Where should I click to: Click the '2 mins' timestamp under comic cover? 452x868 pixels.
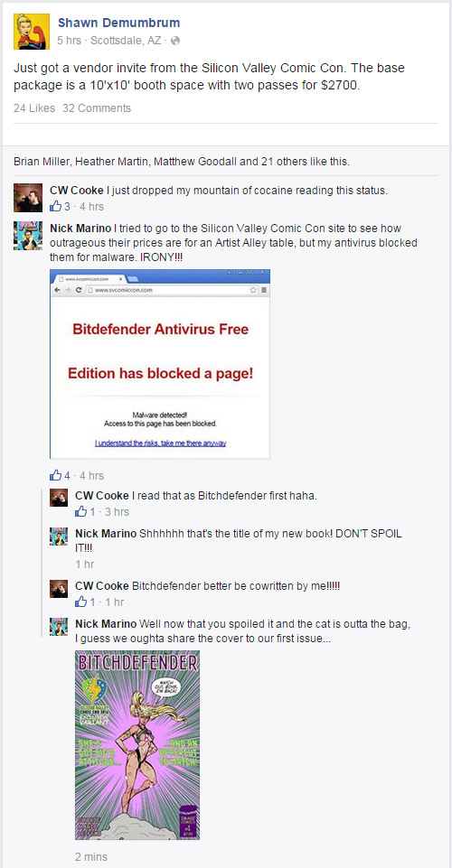[91, 856]
